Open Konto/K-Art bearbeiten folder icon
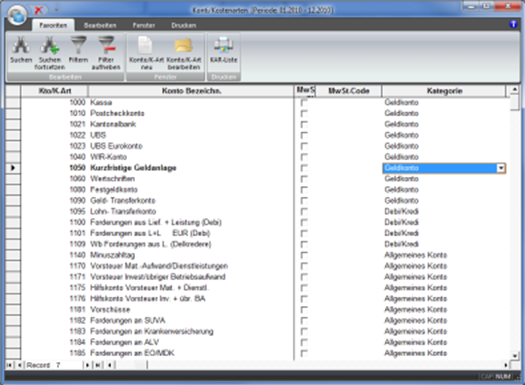525x385 pixels. tap(183, 45)
